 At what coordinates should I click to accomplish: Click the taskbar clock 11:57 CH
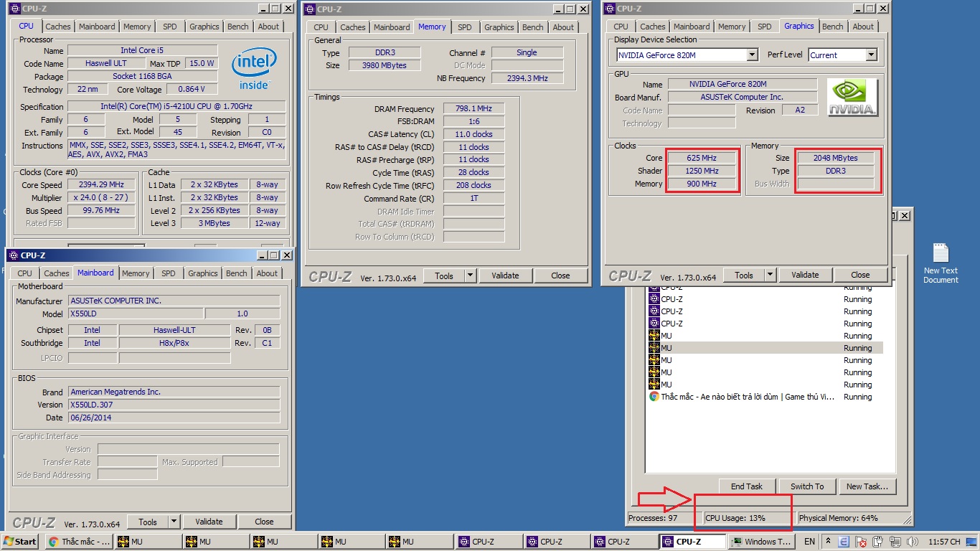[x=944, y=542]
